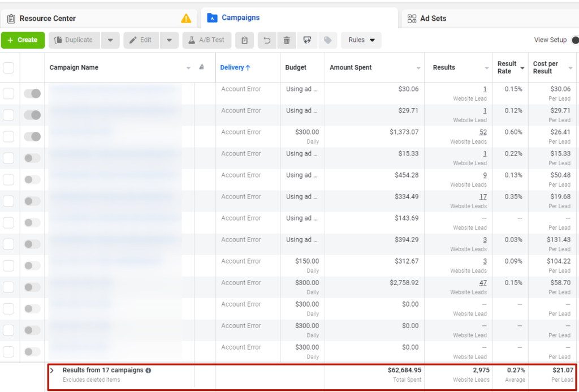Expand the Results from 17 campaigns row

tap(52, 370)
